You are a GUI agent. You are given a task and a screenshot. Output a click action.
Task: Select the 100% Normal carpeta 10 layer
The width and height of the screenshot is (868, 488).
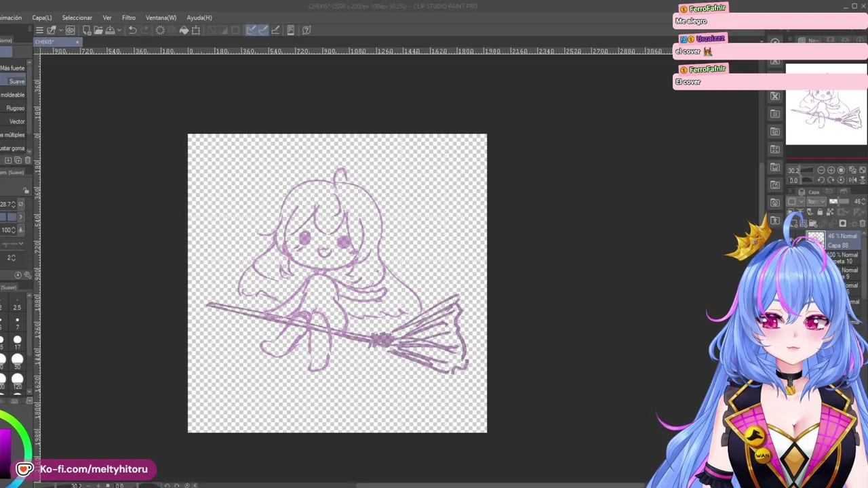[844, 258]
